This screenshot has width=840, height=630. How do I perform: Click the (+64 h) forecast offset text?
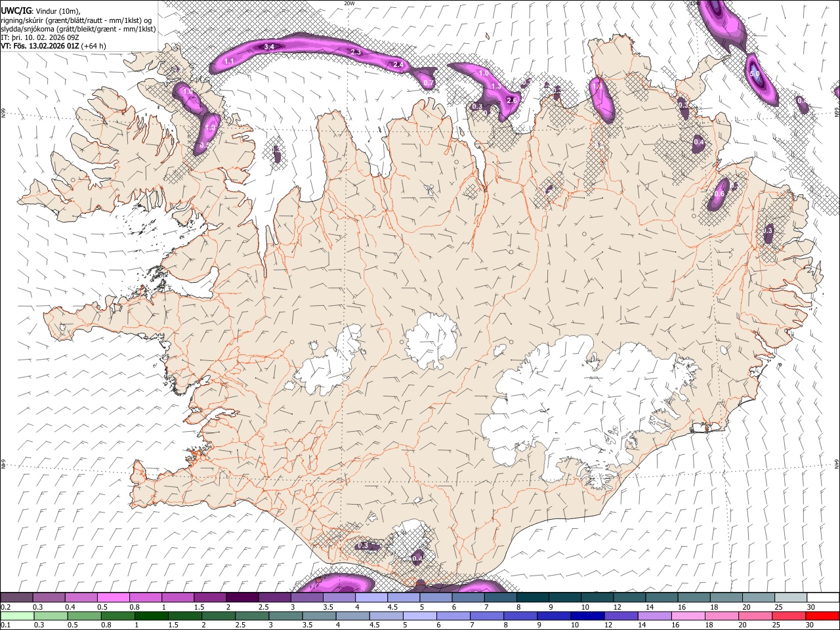click(94, 46)
